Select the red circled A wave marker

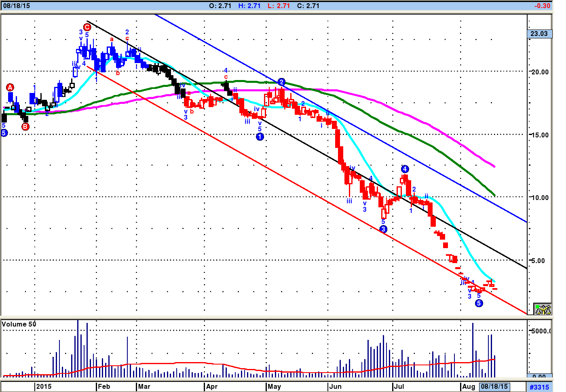(x=10, y=87)
